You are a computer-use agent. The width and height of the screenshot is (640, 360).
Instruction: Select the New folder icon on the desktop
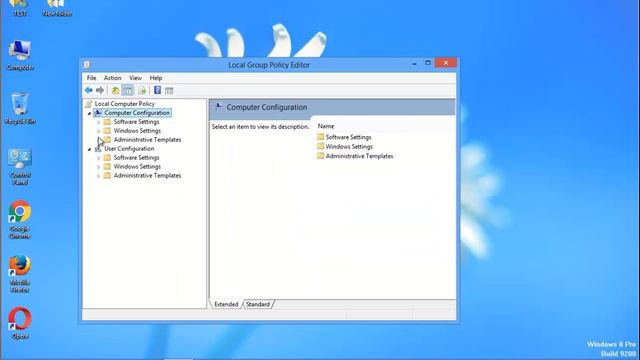57,8
